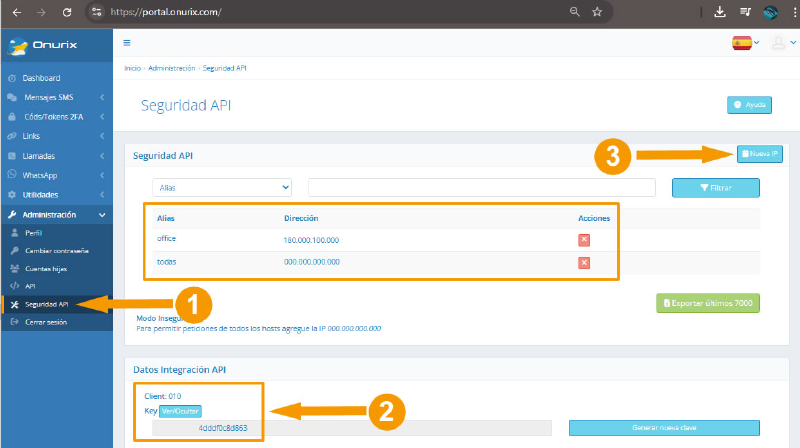The image size is (800, 448).
Task: Open Dashboard in sidebar
Action: tap(42, 78)
